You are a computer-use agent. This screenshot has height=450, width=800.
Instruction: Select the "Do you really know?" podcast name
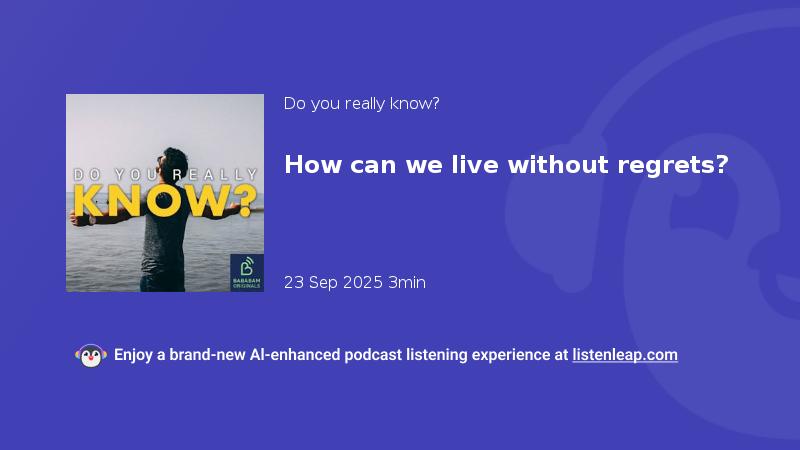tap(361, 104)
